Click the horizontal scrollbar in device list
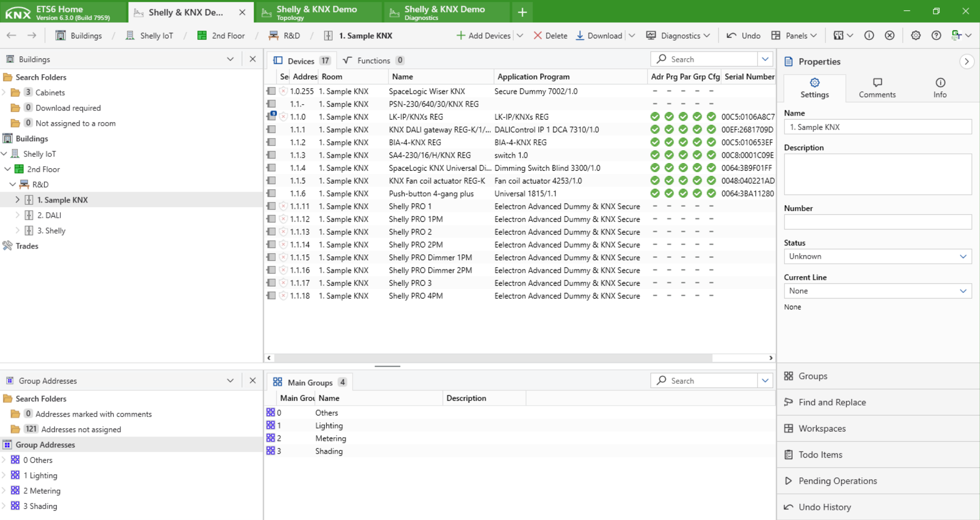The height and width of the screenshot is (520, 980). tap(491, 358)
